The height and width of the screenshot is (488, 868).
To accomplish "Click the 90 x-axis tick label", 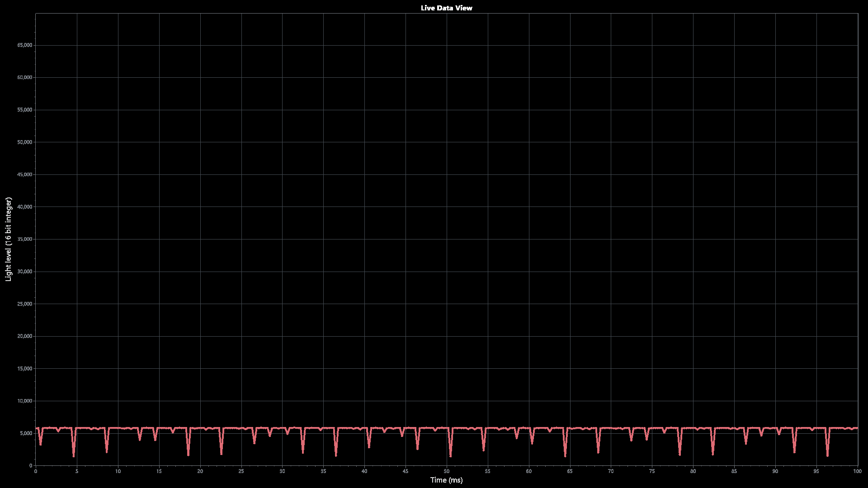I will click(x=775, y=471).
